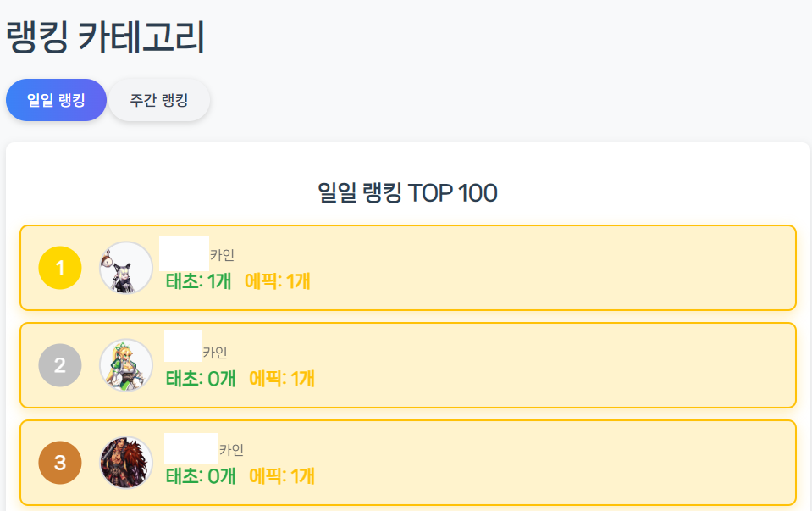812x511 pixels.
Task: Switch to the 일일 랭킹 tab
Action: [56, 100]
